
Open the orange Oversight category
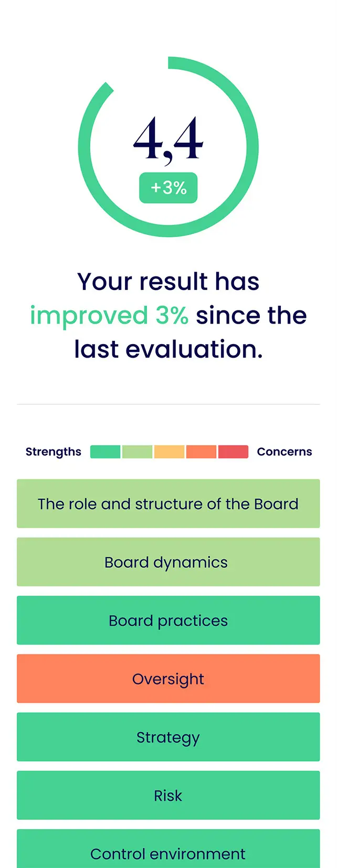[168, 678]
